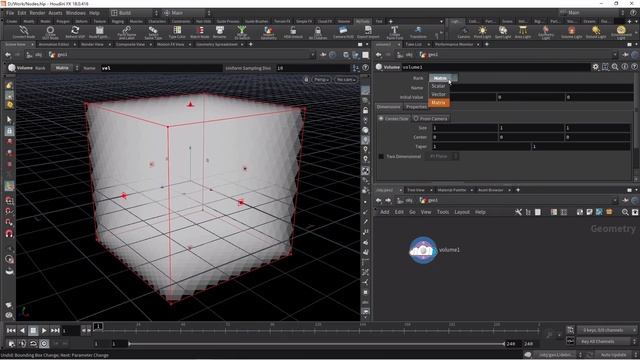Open the Persp camera dropdown
This screenshot has height=360, width=640.
pos(322,80)
